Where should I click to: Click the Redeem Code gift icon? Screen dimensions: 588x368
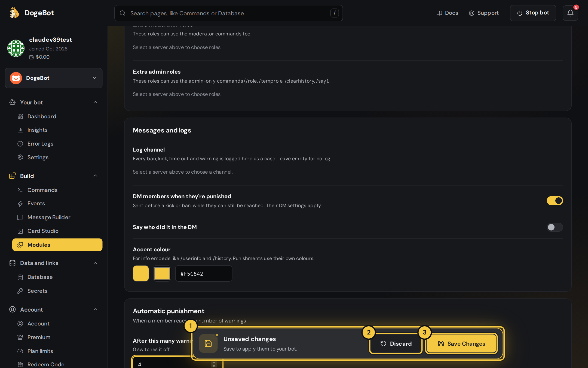point(20,364)
